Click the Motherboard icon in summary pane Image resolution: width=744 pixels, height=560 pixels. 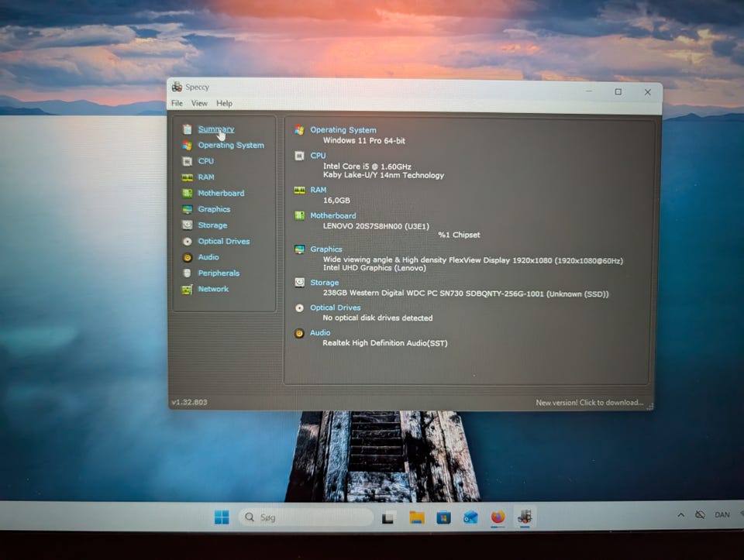coord(299,216)
